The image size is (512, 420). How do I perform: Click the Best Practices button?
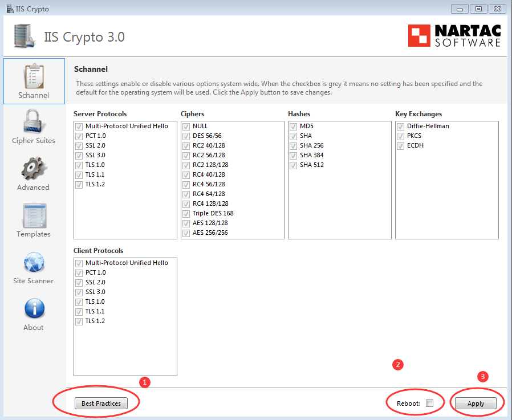(x=101, y=403)
